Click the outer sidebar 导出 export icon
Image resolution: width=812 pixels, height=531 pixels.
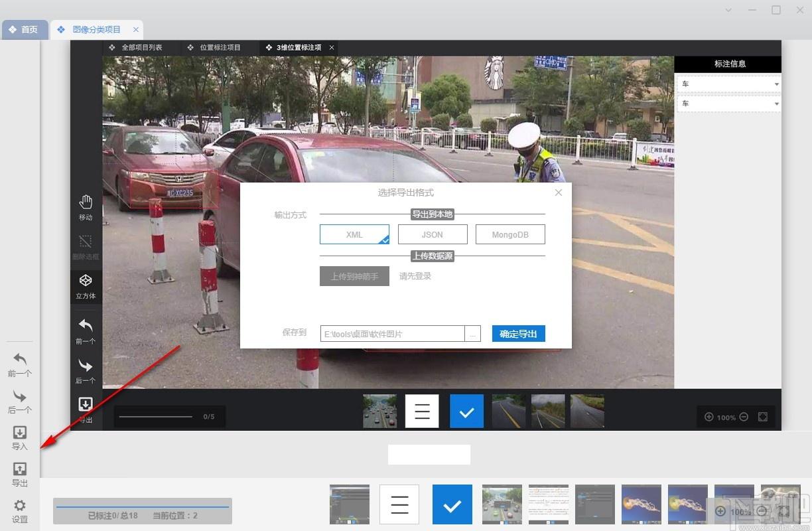[x=20, y=475]
